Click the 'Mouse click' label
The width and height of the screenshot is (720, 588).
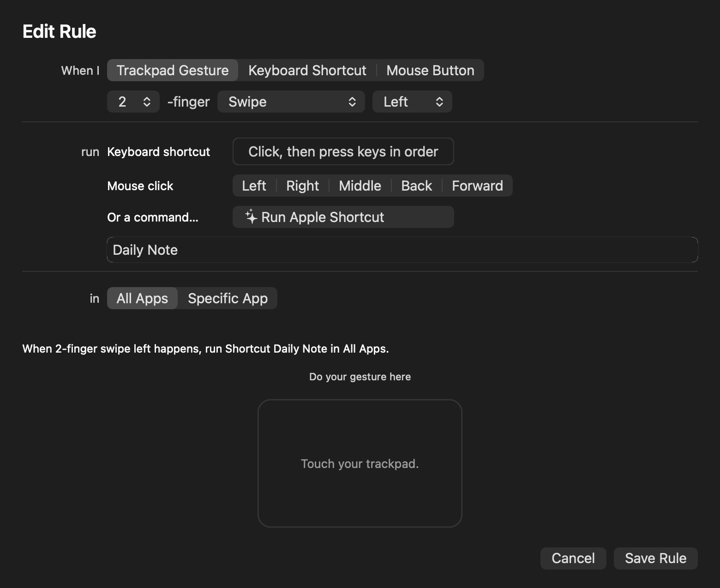[x=140, y=186]
